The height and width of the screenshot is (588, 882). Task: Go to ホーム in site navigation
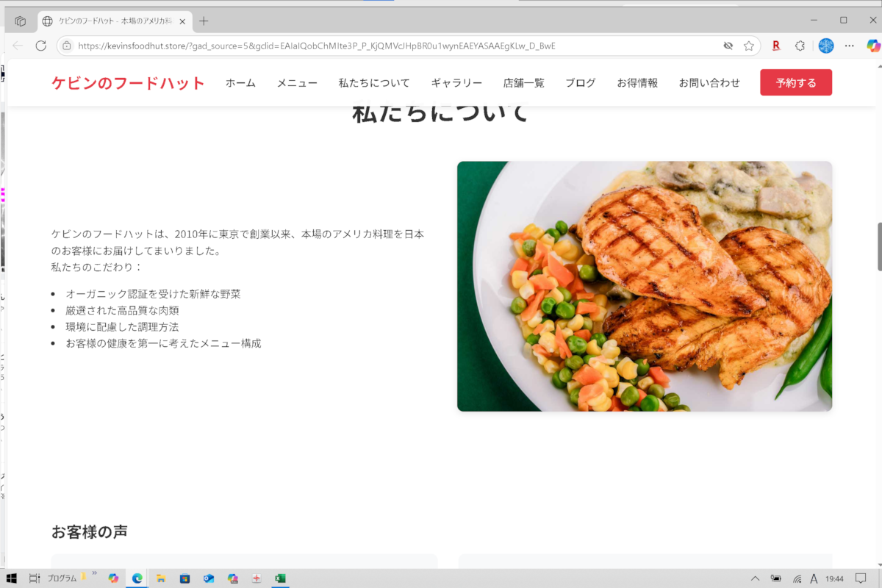pos(240,83)
